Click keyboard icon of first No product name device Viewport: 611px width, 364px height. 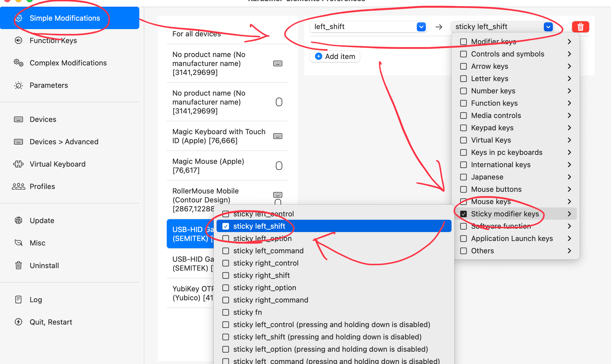click(x=278, y=63)
